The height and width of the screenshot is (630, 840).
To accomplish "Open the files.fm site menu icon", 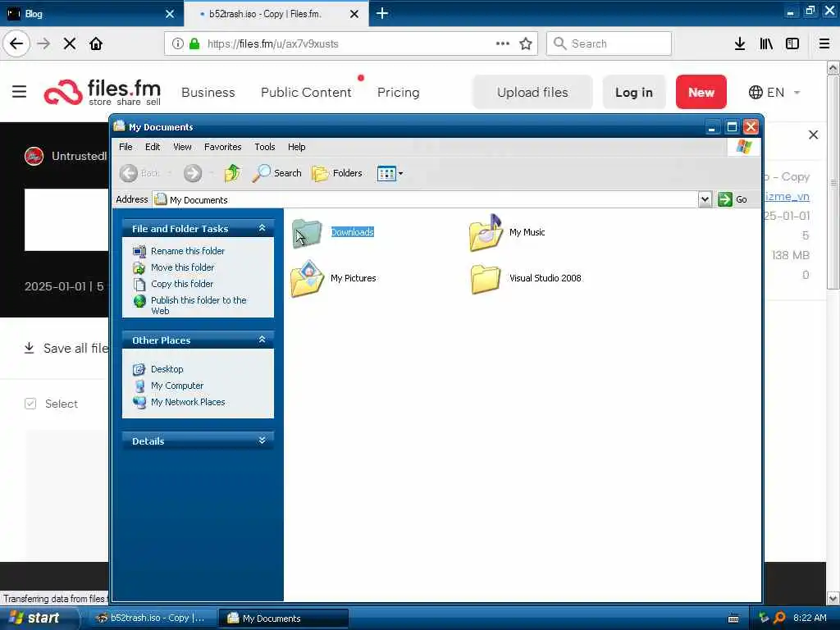I will [20, 92].
